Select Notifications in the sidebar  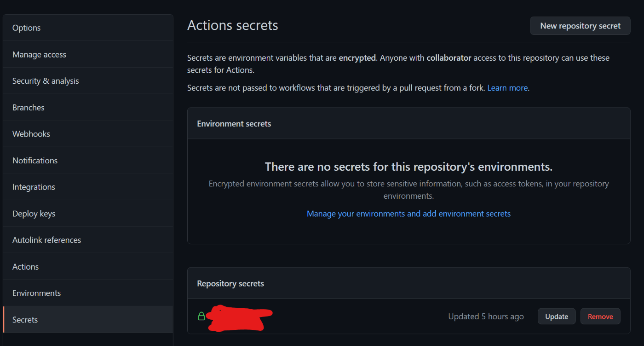[88, 161]
